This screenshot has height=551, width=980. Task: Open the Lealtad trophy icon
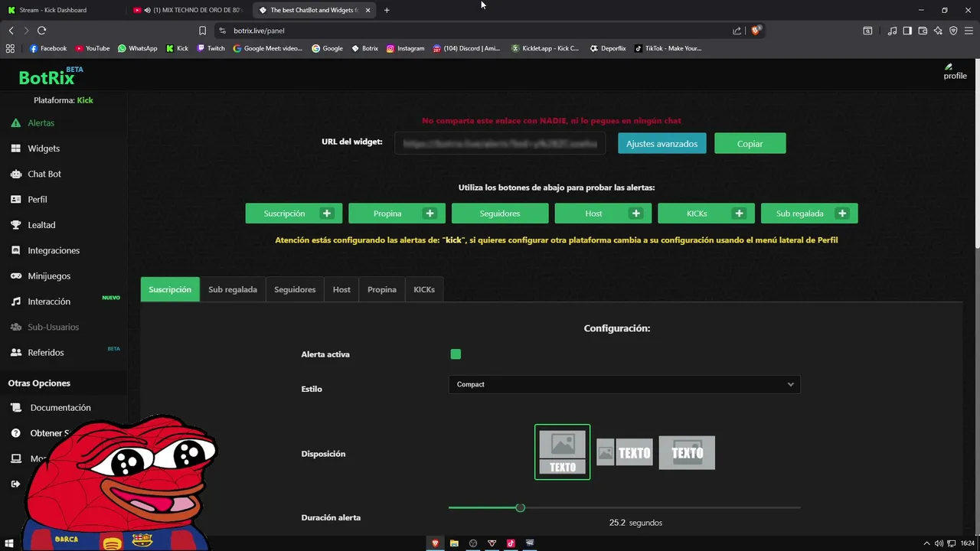(15, 225)
